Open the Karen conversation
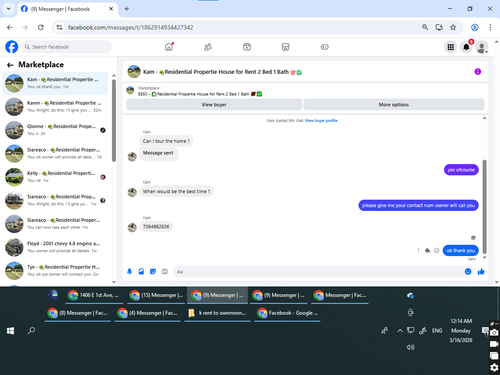This screenshot has height=375, width=500. pos(56,107)
